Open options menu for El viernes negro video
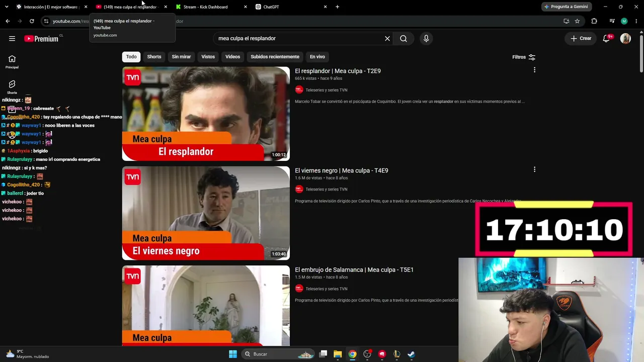Screen dimensions: 644x362 (x=534, y=170)
